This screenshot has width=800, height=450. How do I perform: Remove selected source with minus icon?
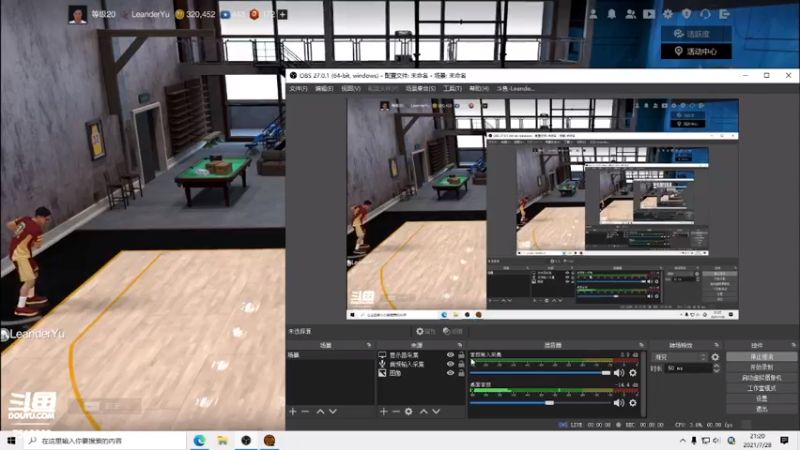(396, 411)
